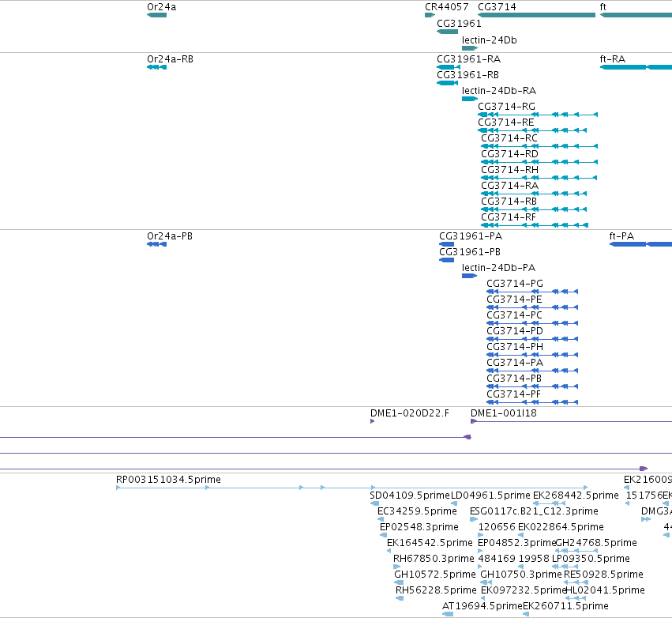The width and height of the screenshot is (672, 618).
Task: Select EST GH24768.5prime
Action: [576, 551]
